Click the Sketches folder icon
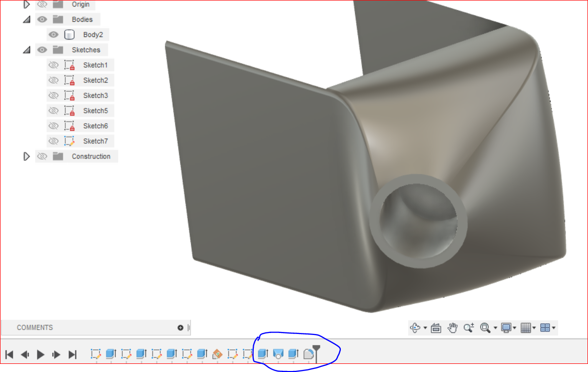This screenshot has height=372, width=588. click(x=58, y=50)
